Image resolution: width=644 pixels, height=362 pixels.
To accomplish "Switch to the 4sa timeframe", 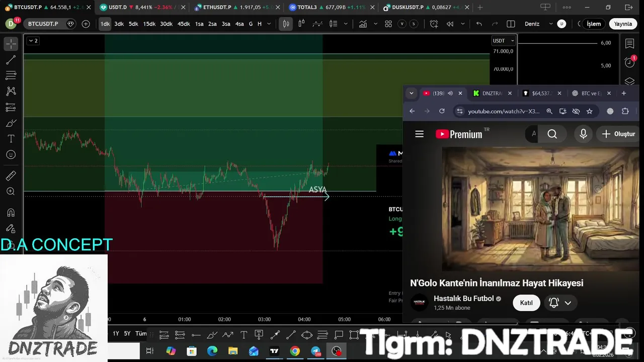I will 239,24.
